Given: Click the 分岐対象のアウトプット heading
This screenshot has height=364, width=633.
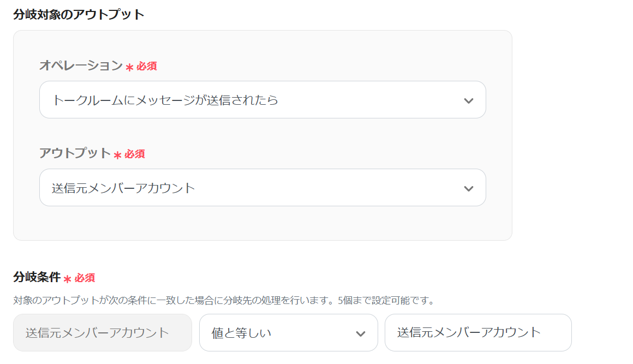Looking at the screenshot, I should pyautogui.click(x=79, y=14).
